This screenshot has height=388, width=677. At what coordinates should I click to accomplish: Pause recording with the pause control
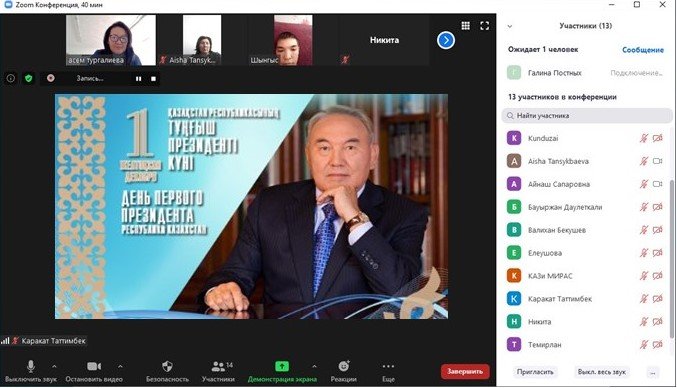pos(139,79)
